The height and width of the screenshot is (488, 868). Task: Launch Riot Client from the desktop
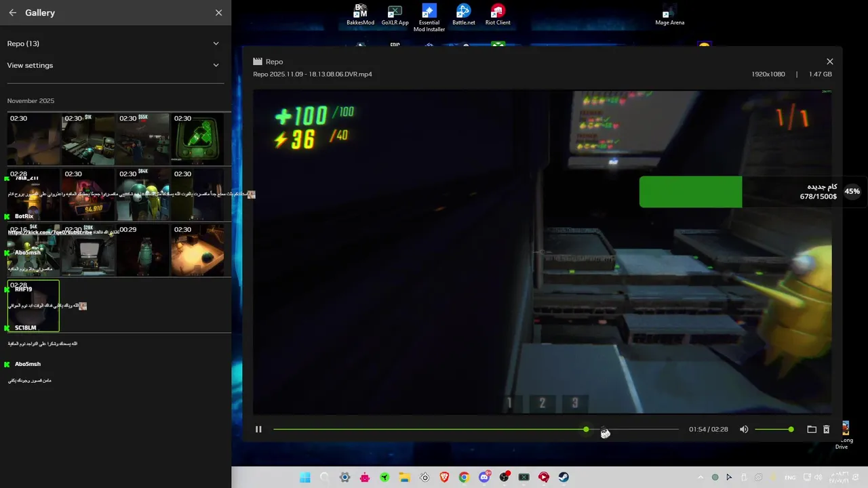(498, 15)
